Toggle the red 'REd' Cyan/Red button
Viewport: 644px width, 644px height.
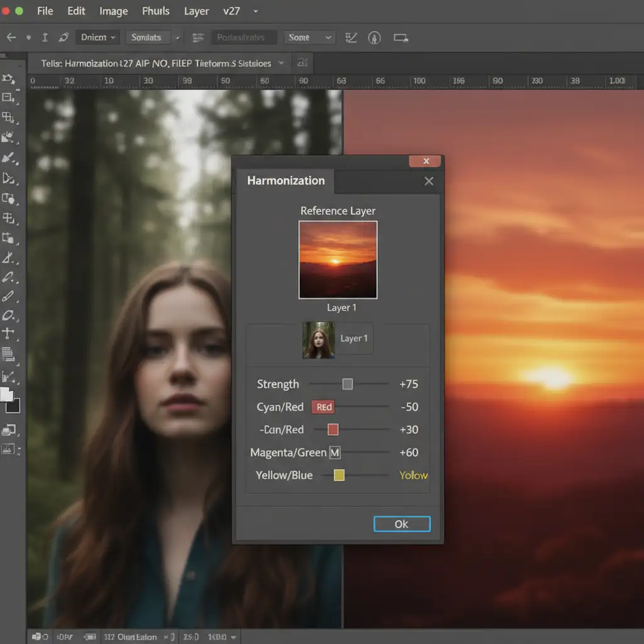(323, 407)
